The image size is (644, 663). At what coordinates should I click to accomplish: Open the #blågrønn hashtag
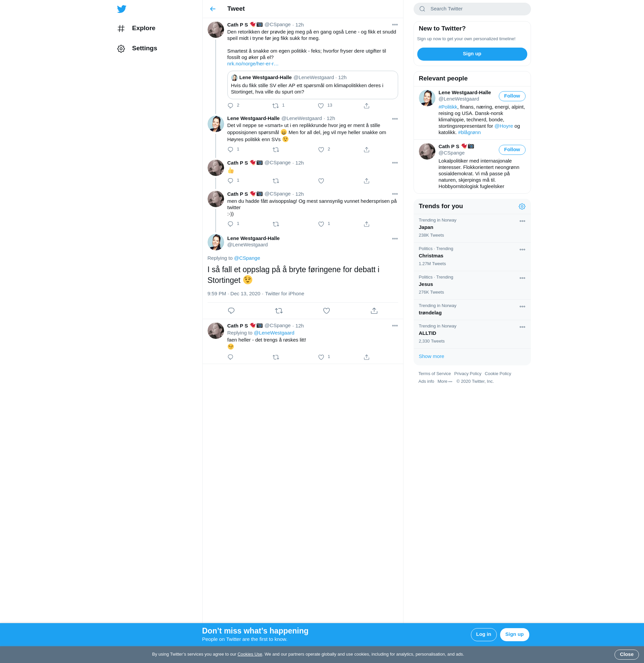469,132
